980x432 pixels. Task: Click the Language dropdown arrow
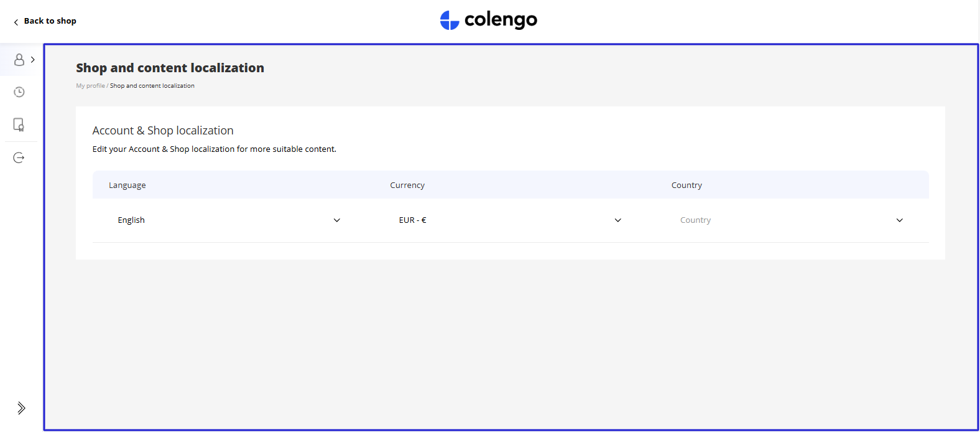337,220
